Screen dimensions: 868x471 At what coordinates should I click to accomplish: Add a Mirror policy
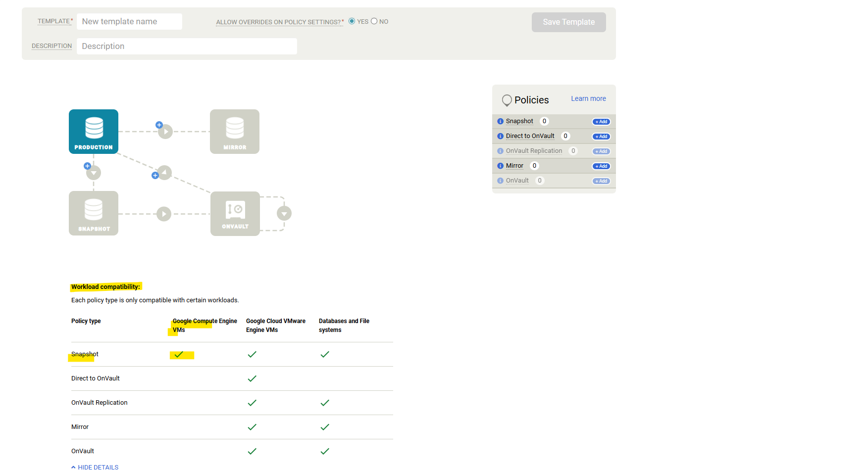(x=601, y=166)
